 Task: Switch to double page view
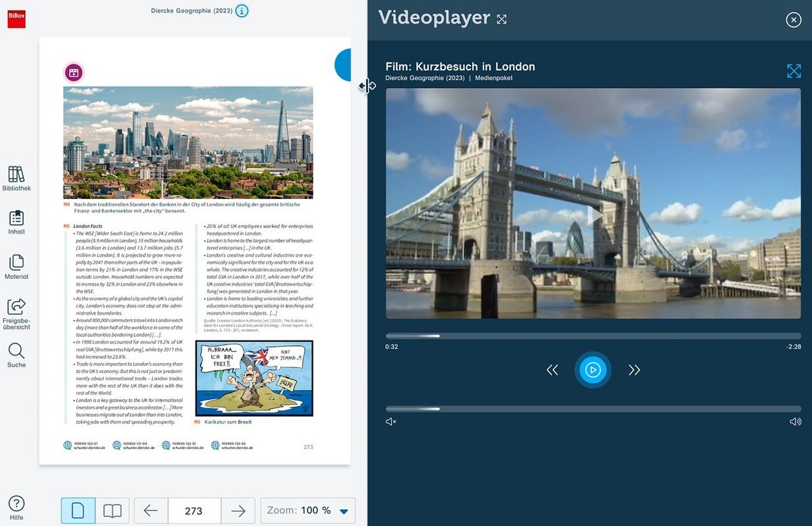pyautogui.click(x=112, y=510)
